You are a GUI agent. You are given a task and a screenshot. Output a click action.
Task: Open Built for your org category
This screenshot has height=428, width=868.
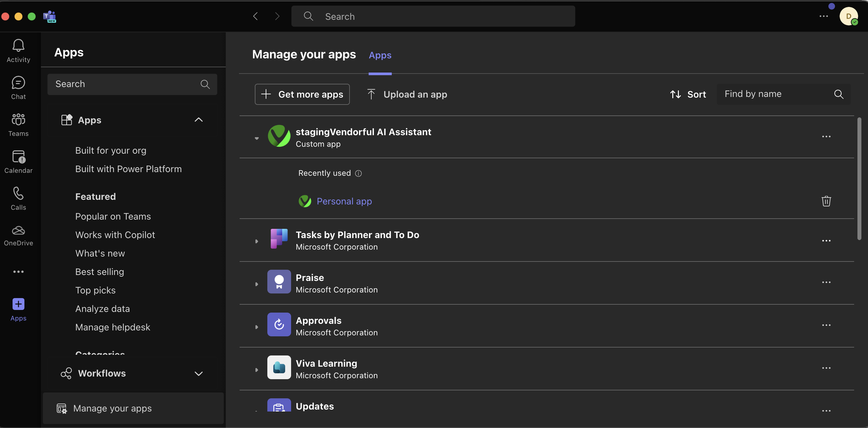(111, 150)
